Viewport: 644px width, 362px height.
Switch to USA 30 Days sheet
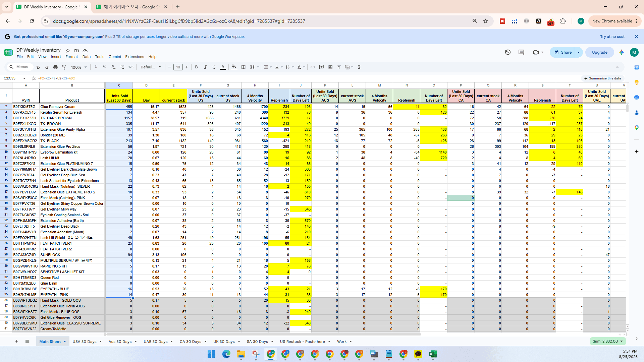(x=84, y=342)
